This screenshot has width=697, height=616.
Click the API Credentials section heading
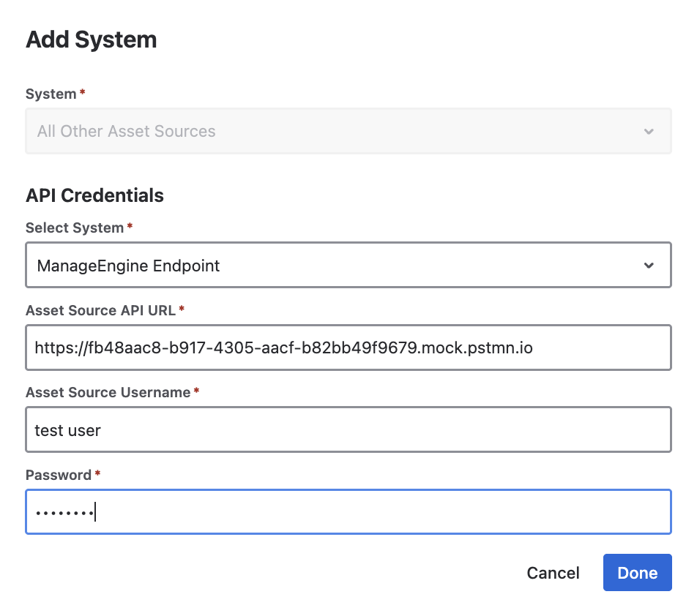pos(94,195)
